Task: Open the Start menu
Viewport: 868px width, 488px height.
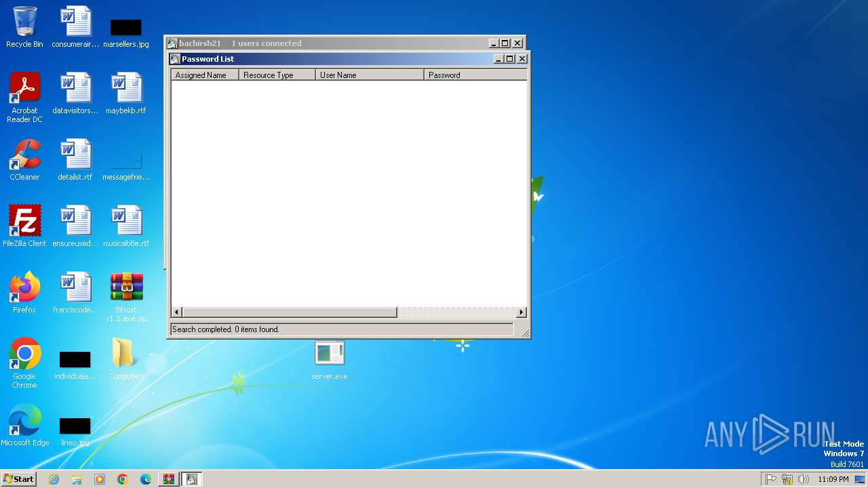Action: coord(19,479)
